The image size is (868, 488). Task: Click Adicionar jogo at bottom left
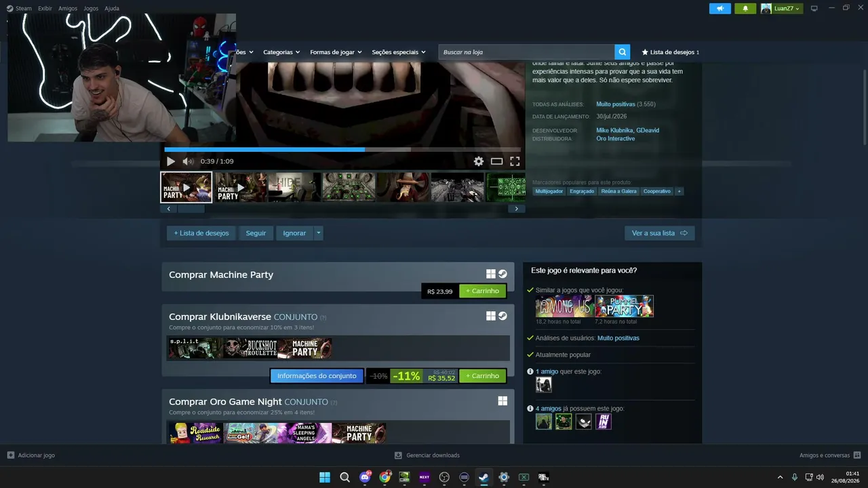point(31,455)
